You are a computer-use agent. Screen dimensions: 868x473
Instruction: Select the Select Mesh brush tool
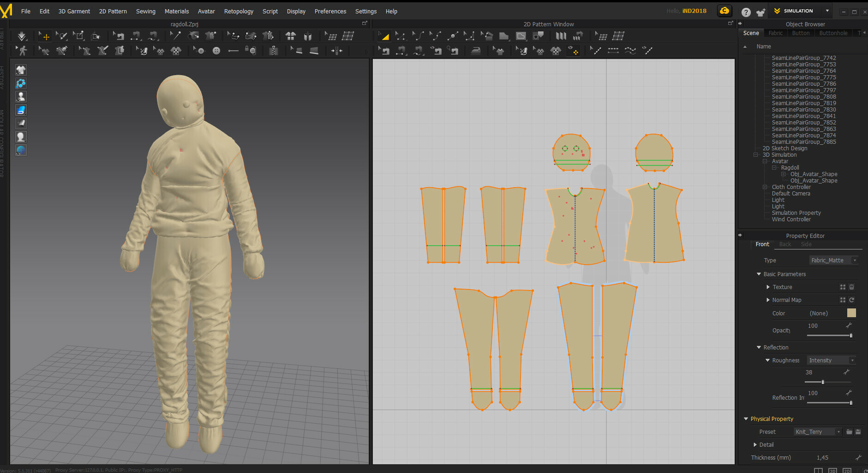62,36
